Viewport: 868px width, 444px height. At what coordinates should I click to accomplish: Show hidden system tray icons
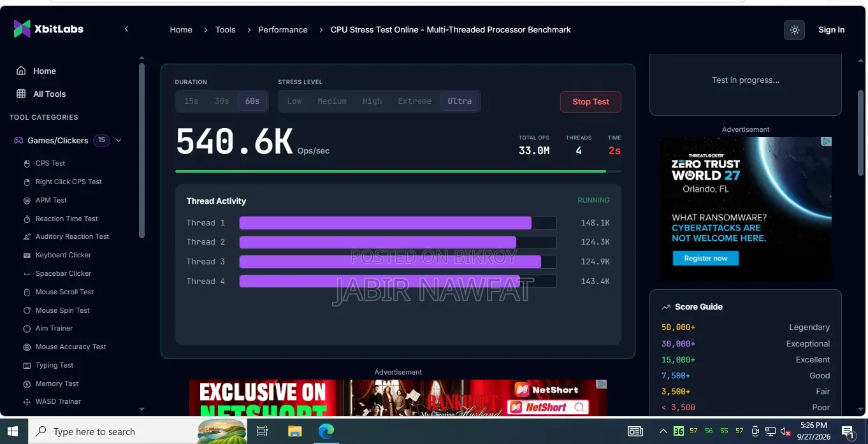point(663,431)
